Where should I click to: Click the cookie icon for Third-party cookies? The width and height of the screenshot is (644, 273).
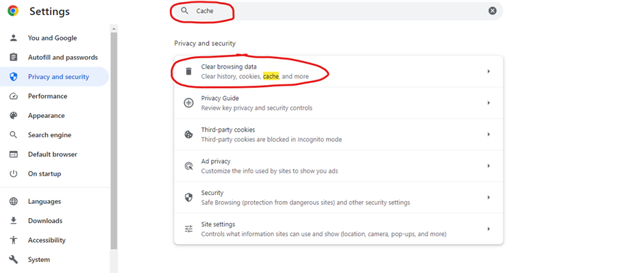click(188, 134)
